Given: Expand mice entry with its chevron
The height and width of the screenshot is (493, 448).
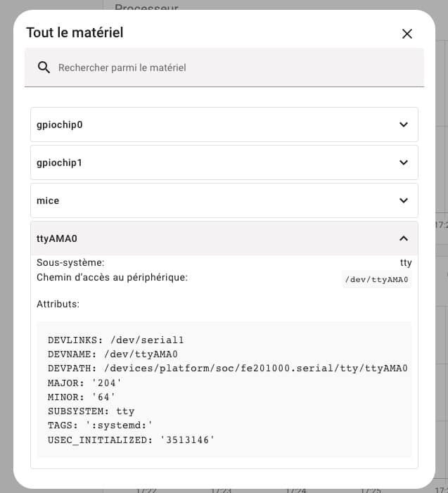Looking at the screenshot, I should click(404, 200).
